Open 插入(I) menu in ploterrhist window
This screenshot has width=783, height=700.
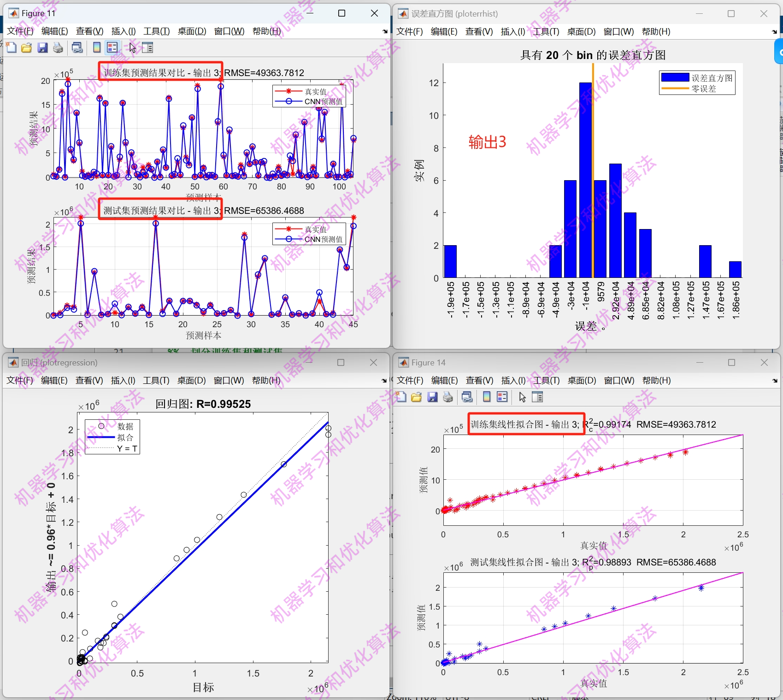point(513,31)
